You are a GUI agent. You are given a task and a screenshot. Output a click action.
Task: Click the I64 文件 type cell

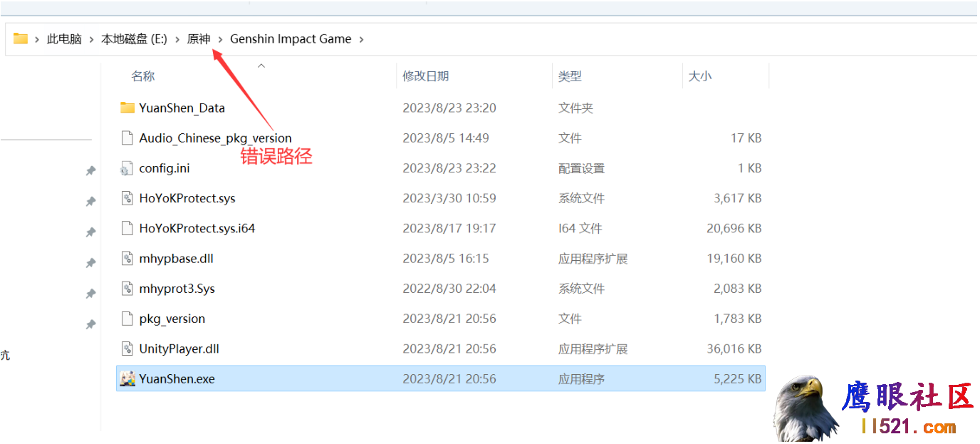pos(580,228)
